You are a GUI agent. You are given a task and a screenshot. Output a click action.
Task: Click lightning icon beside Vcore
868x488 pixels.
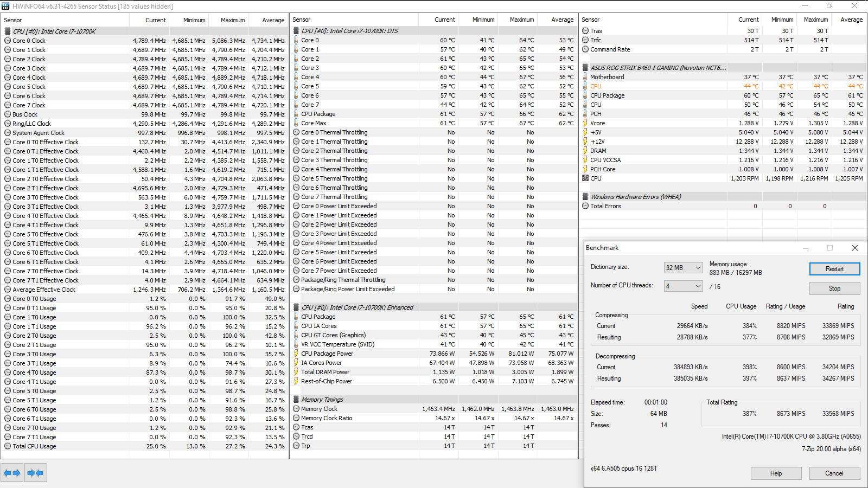[585, 123]
